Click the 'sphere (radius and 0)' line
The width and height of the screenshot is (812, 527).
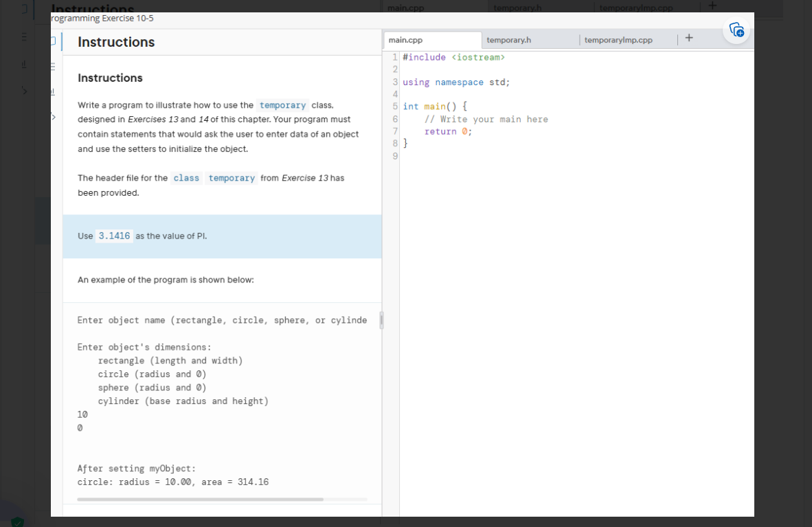coord(152,388)
